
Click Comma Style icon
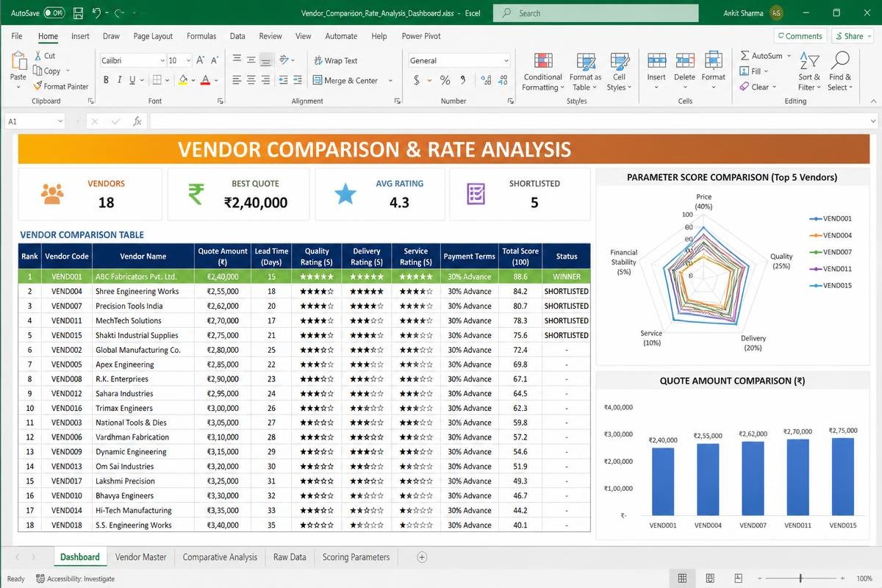(x=462, y=80)
